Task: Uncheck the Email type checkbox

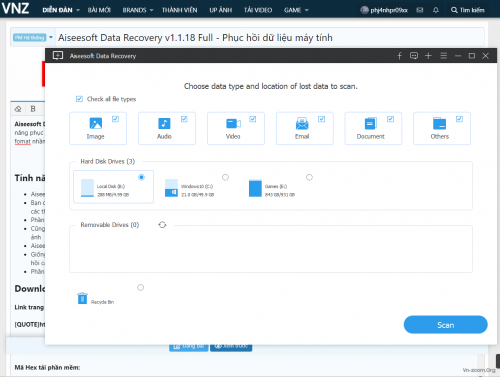Action: coord(321,119)
